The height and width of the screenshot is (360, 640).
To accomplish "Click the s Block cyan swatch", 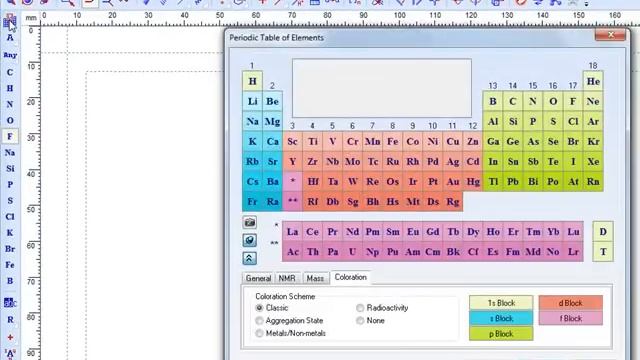I will [x=501, y=318].
